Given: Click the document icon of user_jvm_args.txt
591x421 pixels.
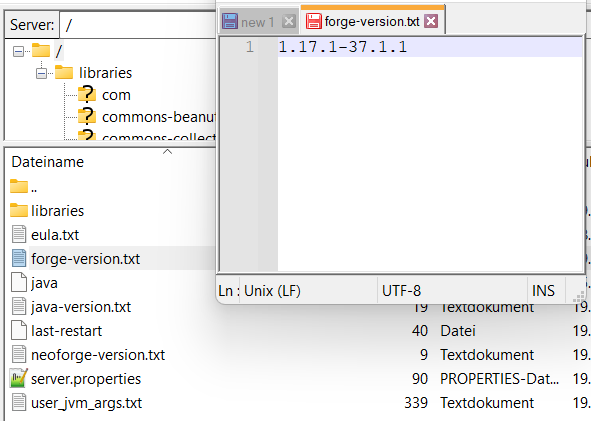Looking at the screenshot, I should (x=19, y=402).
